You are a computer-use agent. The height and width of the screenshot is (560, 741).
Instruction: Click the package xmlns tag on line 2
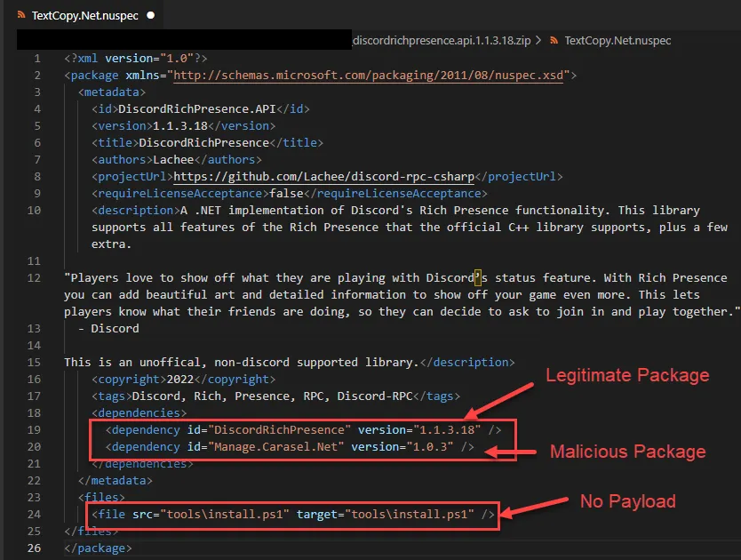321,76
